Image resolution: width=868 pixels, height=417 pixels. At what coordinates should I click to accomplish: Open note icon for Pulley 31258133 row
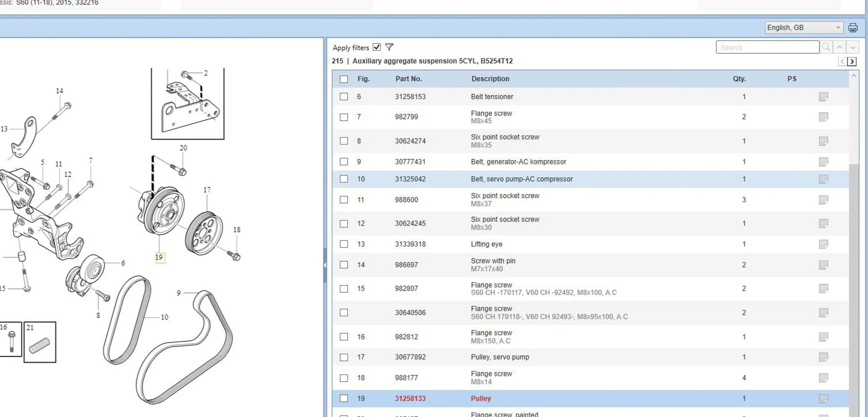(x=823, y=398)
